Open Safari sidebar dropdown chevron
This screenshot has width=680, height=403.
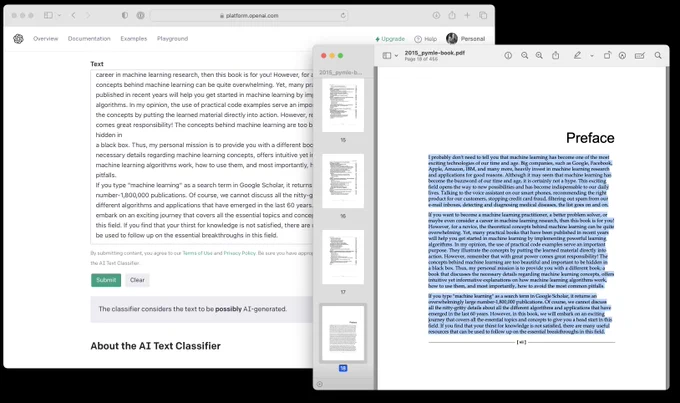(x=59, y=15)
